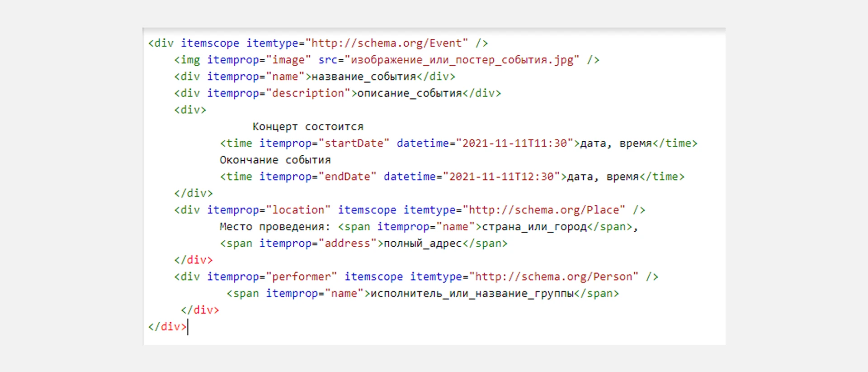Click the final closing div tag beside the cursor

point(167,327)
